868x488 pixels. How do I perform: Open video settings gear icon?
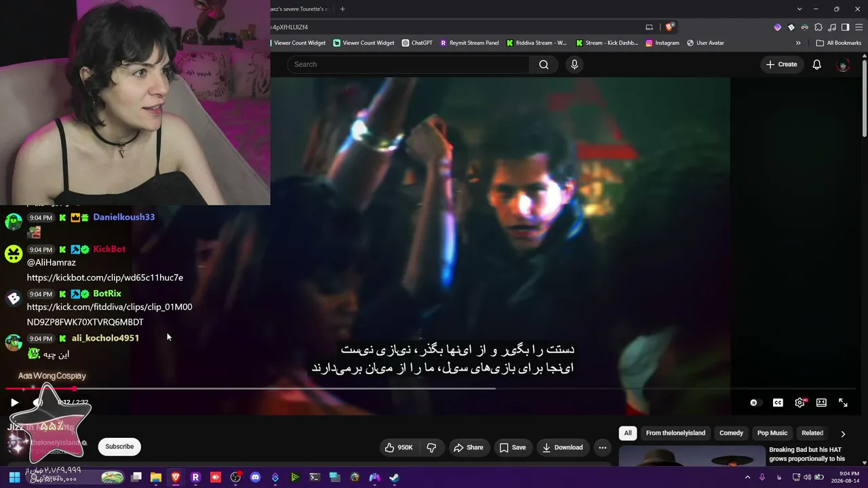800,403
